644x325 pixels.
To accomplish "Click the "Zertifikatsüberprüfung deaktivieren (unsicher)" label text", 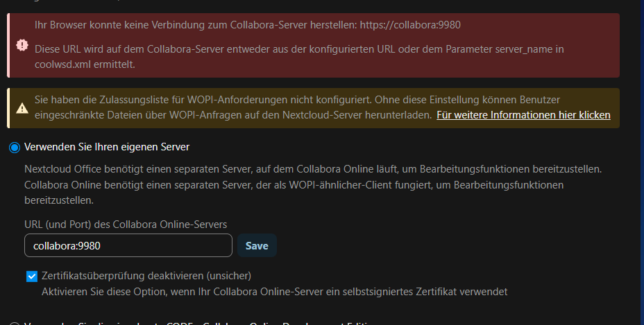I will (x=146, y=276).
